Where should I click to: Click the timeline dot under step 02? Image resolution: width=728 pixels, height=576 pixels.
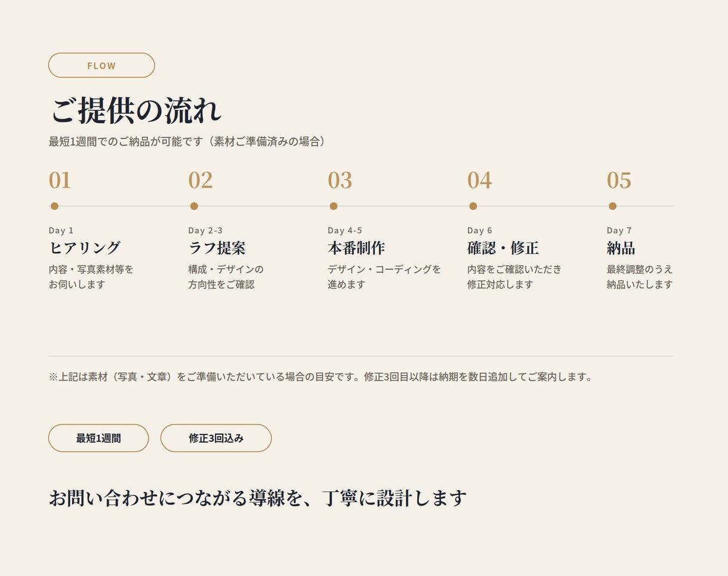coord(194,206)
